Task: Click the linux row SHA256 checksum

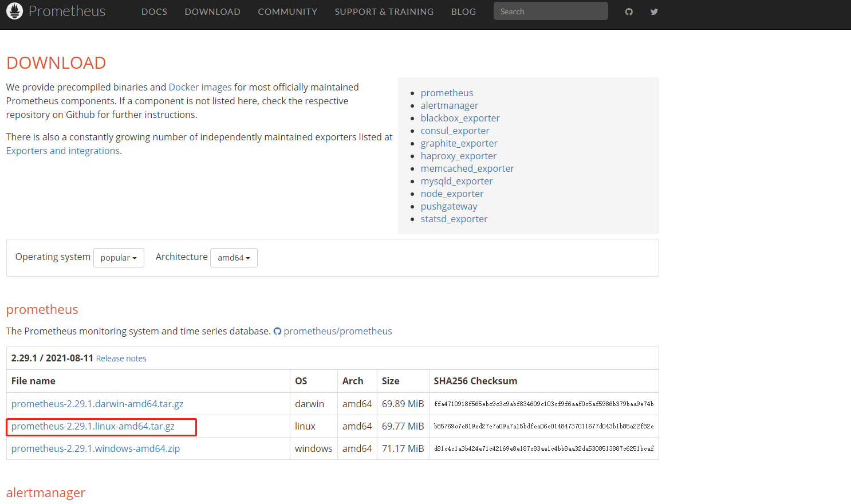Action: pos(543,426)
